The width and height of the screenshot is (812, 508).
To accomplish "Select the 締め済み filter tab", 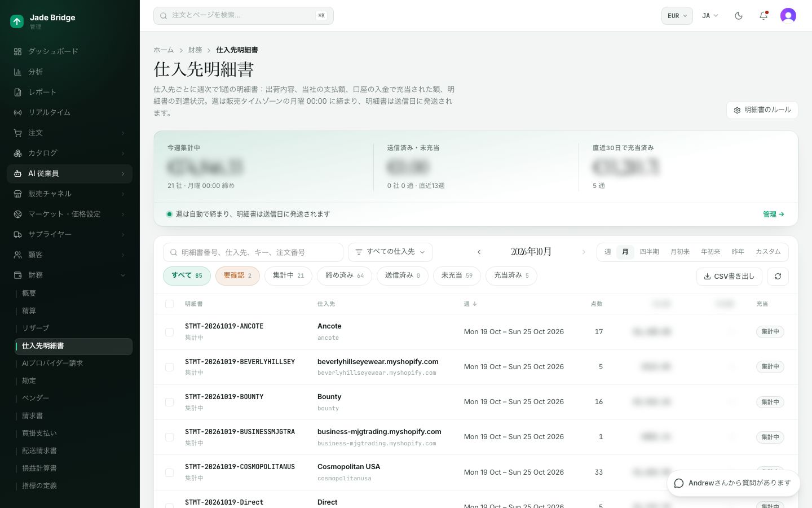I will click(x=345, y=275).
